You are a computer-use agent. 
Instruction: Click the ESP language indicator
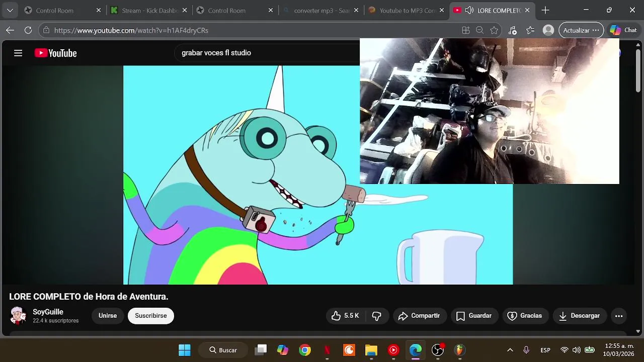coord(545,350)
